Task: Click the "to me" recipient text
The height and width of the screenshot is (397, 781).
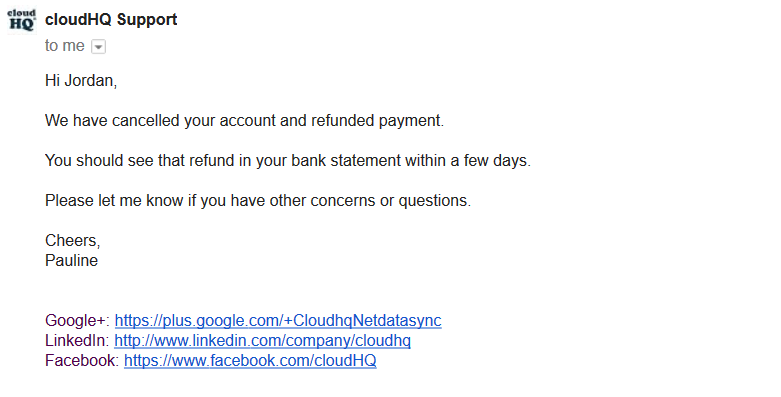Action: tap(65, 46)
